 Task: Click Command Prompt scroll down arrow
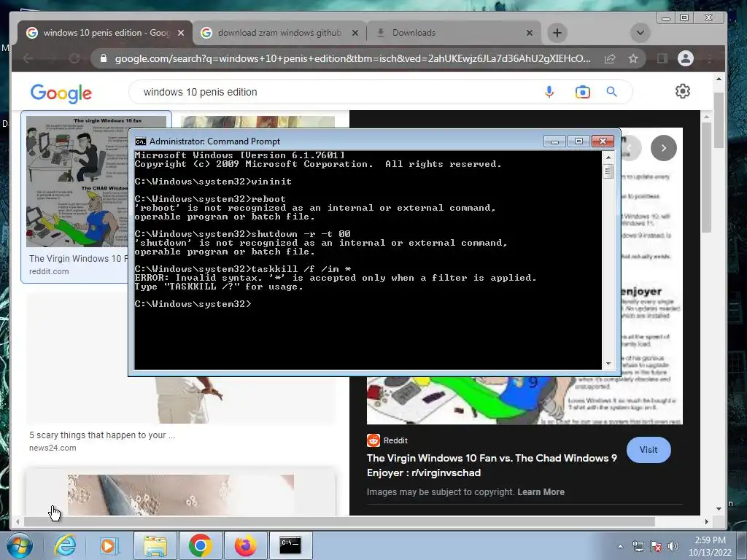tap(608, 364)
